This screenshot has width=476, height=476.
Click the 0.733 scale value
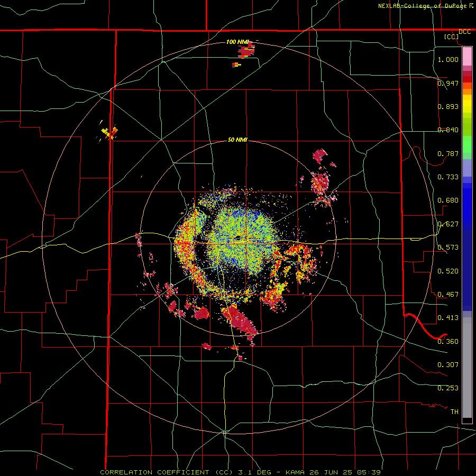coord(448,177)
